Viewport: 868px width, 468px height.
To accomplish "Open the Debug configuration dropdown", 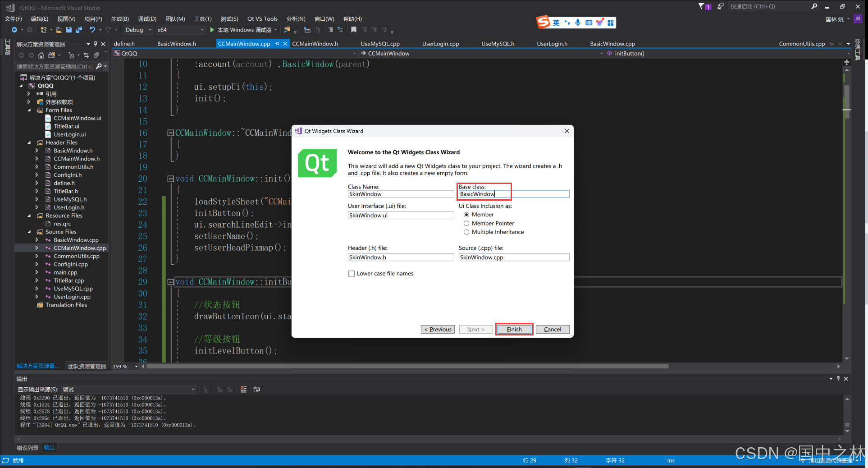I will pyautogui.click(x=138, y=30).
